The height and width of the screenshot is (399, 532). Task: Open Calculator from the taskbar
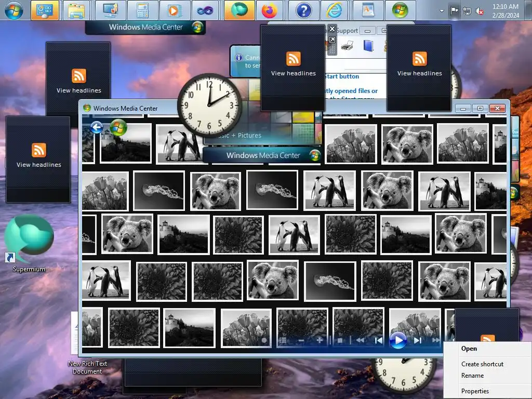[142, 10]
